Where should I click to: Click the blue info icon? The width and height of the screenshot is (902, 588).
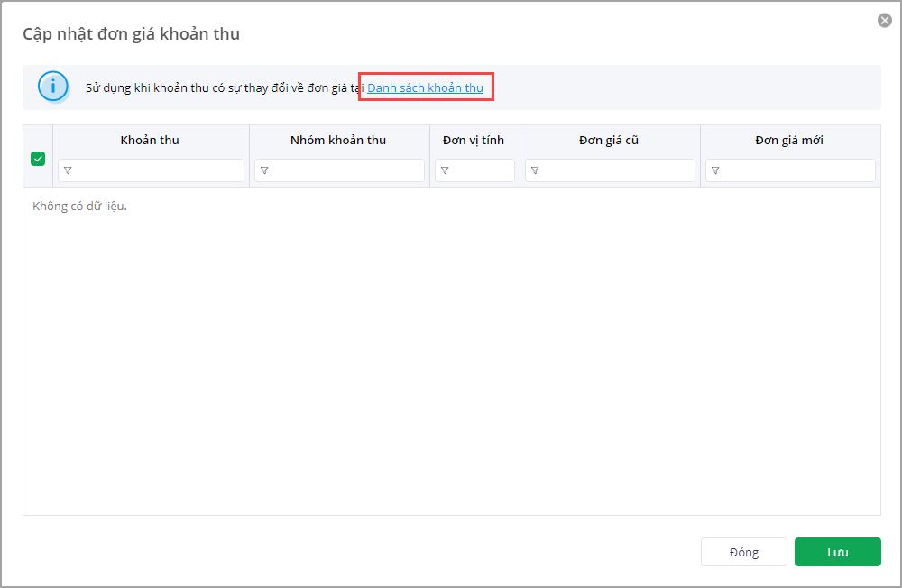[54, 87]
